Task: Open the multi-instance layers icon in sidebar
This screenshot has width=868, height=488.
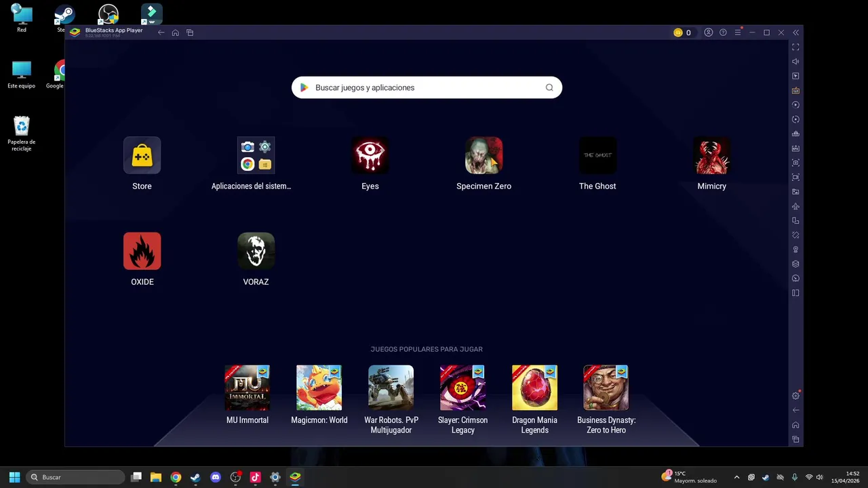Action: tap(795, 264)
